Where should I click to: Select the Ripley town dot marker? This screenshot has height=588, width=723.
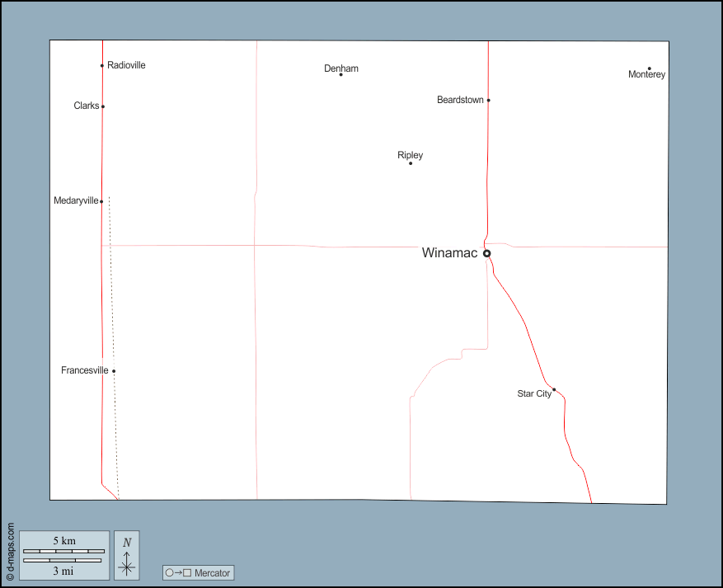point(411,163)
